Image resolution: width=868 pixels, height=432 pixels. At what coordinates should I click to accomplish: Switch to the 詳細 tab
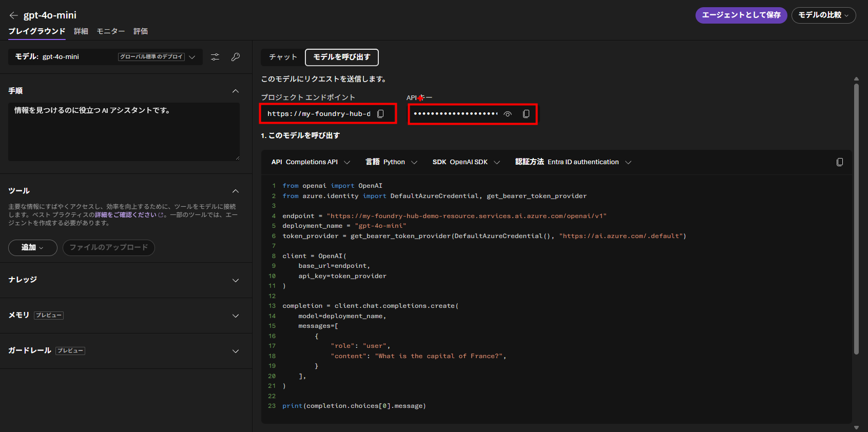(81, 31)
